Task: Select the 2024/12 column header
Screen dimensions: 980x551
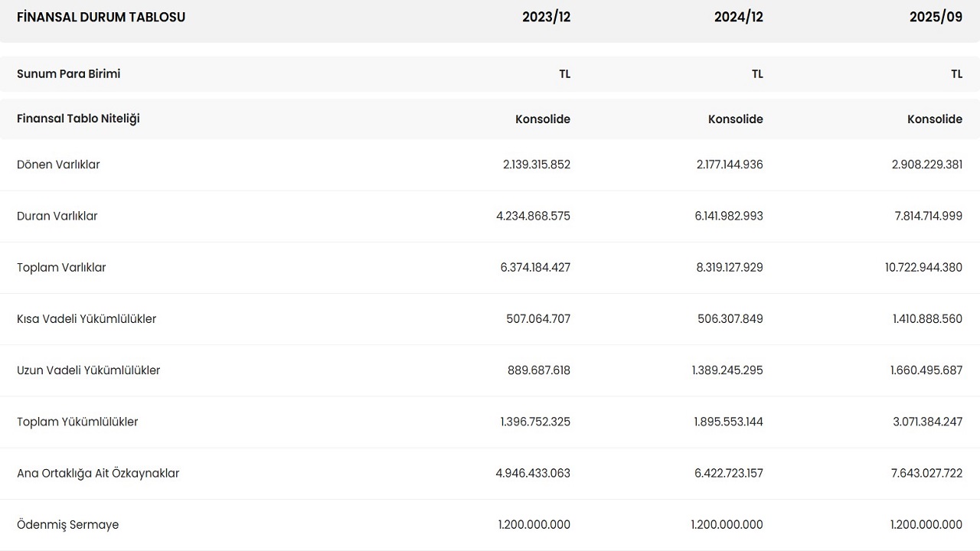Action: coord(738,17)
